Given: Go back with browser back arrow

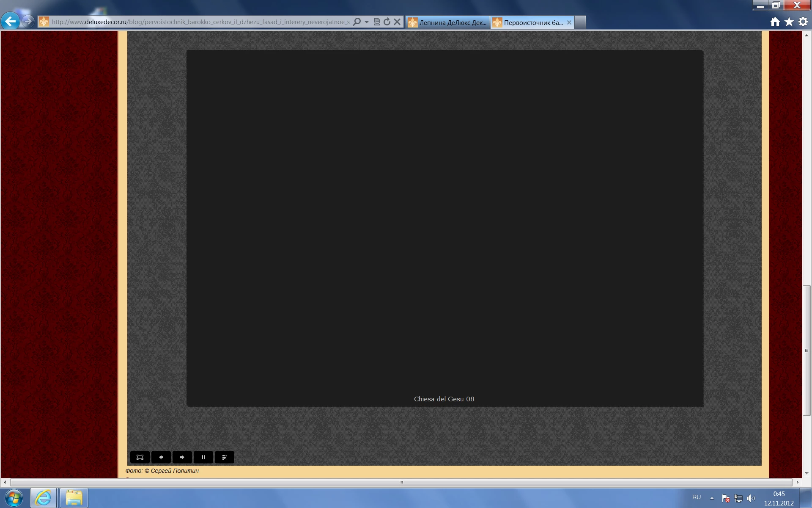Looking at the screenshot, I should tap(11, 21).
